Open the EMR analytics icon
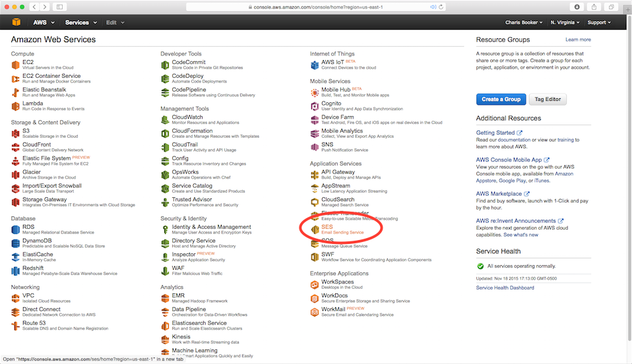 165,298
